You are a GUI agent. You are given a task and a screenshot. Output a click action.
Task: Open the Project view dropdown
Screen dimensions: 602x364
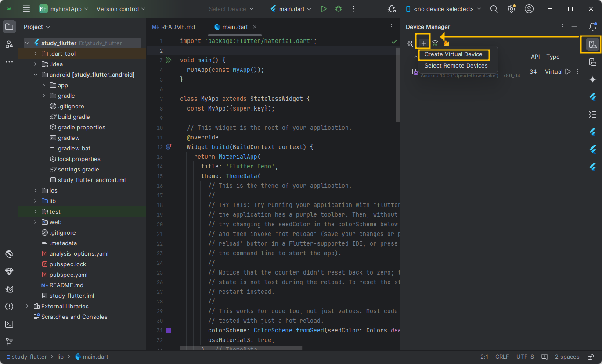coord(37,27)
